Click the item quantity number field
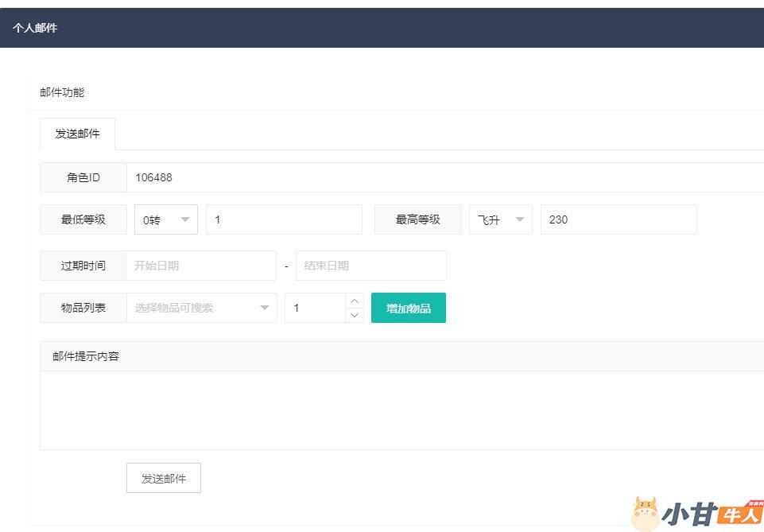 316,308
